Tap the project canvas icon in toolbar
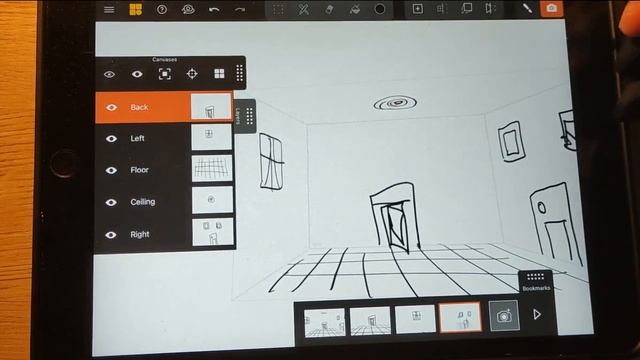Viewport: 640px width, 360px height. click(x=466, y=9)
